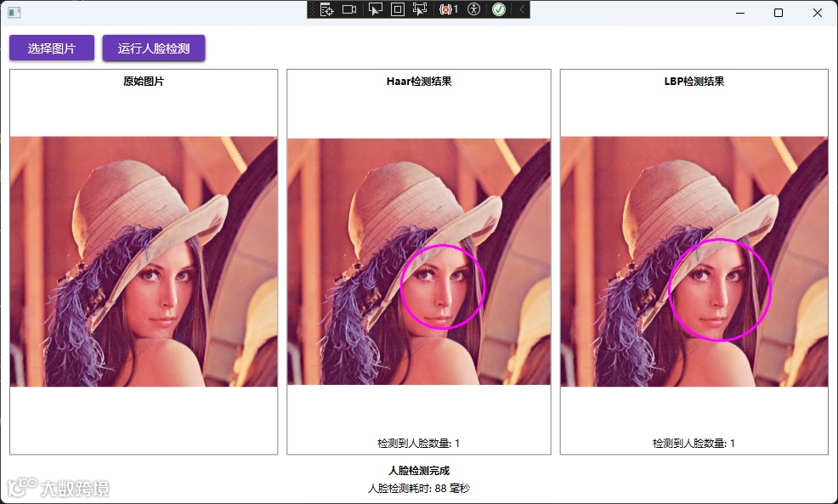The height and width of the screenshot is (504, 838).
Task: Click the Haar detection result image
Action: 419,262
